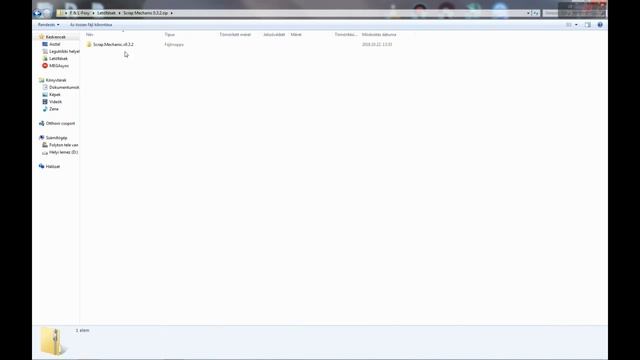Expand arrow after F.N.L-Foxy breadcrumb

click(93, 13)
